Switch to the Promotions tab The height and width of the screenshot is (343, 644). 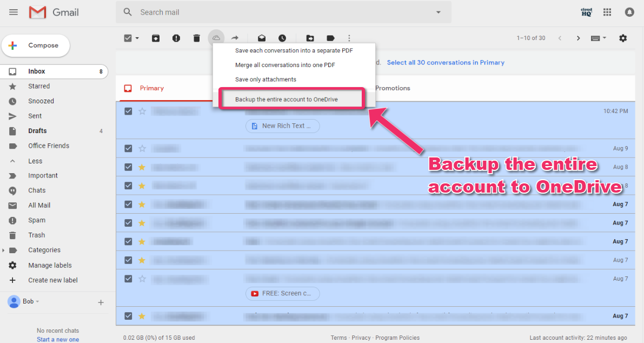coord(393,88)
